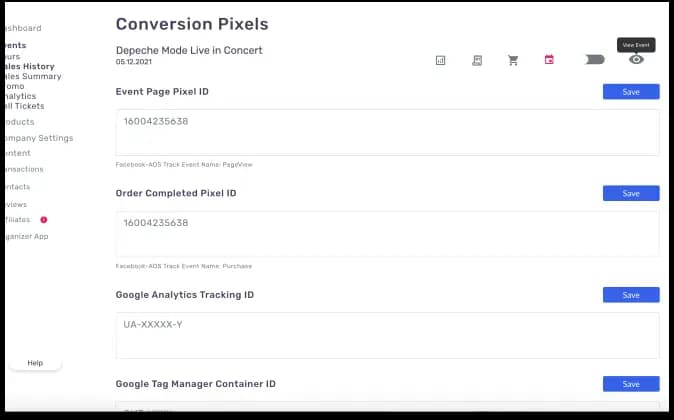Save the Event Page Pixel ID
Screen dimensions: 674x420
click(x=631, y=92)
